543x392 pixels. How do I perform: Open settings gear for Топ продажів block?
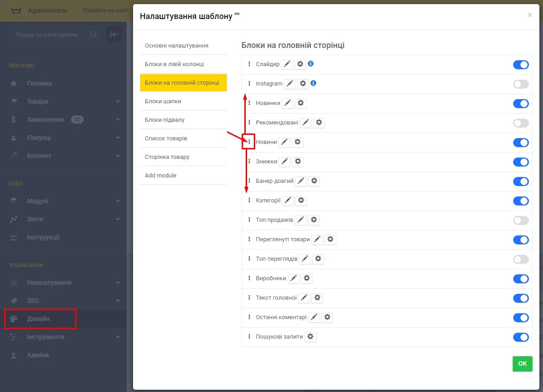click(x=314, y=220)
